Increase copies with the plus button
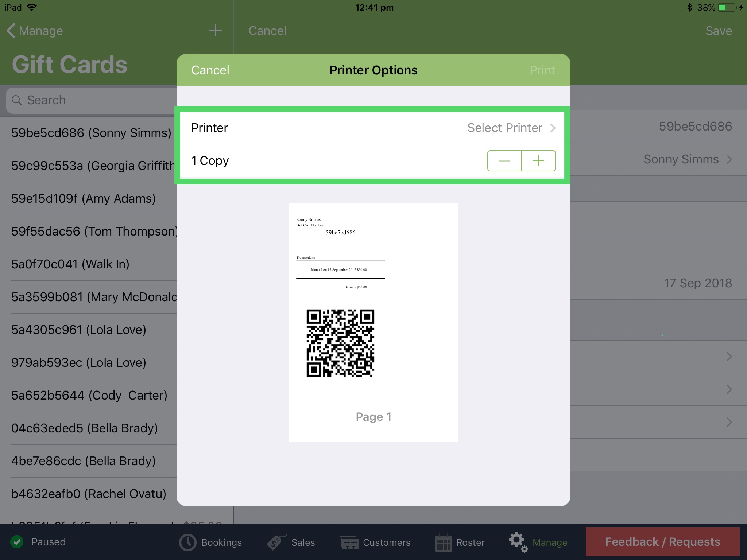The width and height of the screenshot is (747, 560). click(538, 161)
